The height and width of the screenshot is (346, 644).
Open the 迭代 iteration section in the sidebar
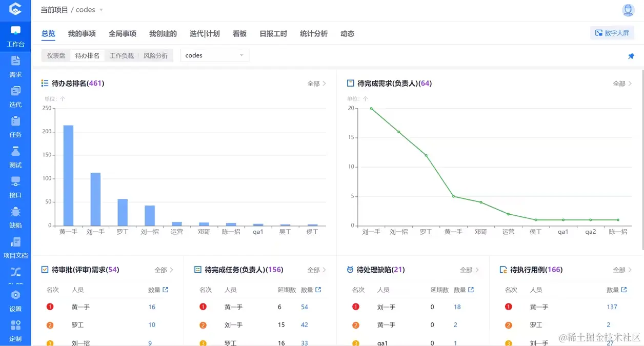coord(15,97)
